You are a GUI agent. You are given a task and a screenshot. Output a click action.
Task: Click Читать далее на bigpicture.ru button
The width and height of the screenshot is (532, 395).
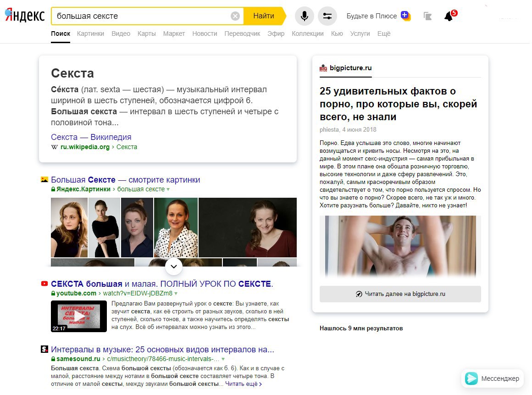(x=400, y=294)
